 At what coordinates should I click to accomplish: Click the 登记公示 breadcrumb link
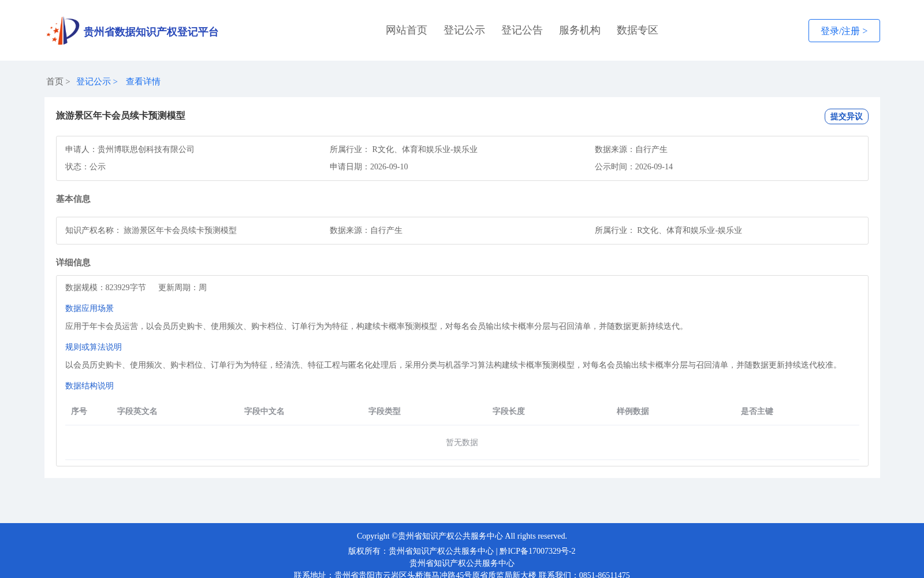pos(94,81)
